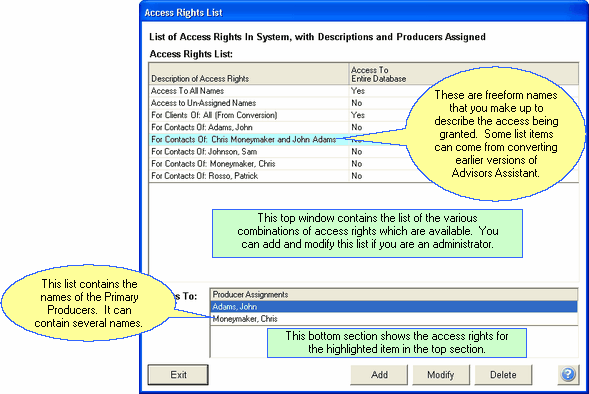Screen dimensions: 589x394
Task: Select 'Access to Un-Assigned Names' row
Action: click(363, 103)
